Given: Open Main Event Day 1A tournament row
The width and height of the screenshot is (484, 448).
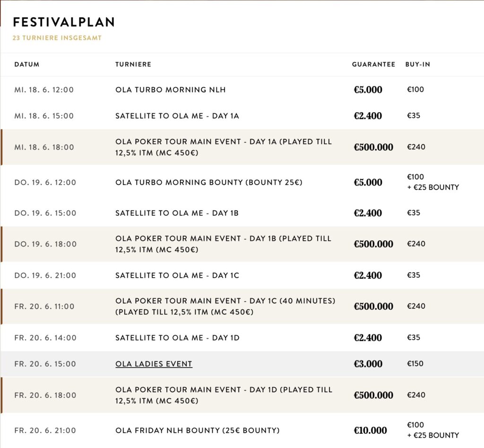Looking at the screenshot, I should [x=223, y=147].
